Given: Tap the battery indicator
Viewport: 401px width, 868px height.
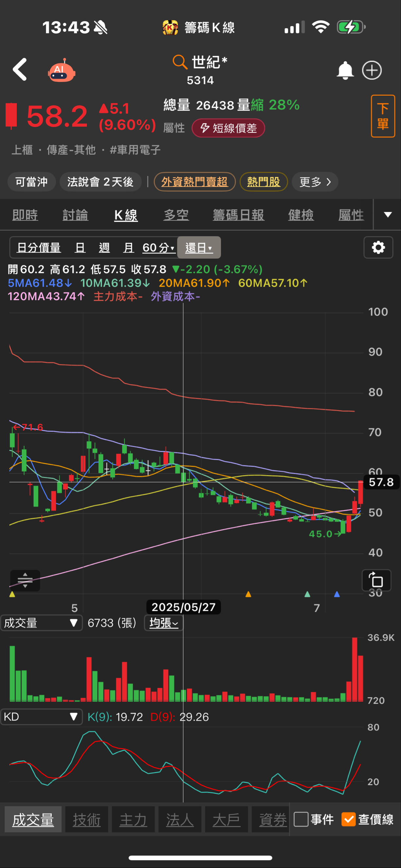Looking at the screenshot, I should (351, 27).
